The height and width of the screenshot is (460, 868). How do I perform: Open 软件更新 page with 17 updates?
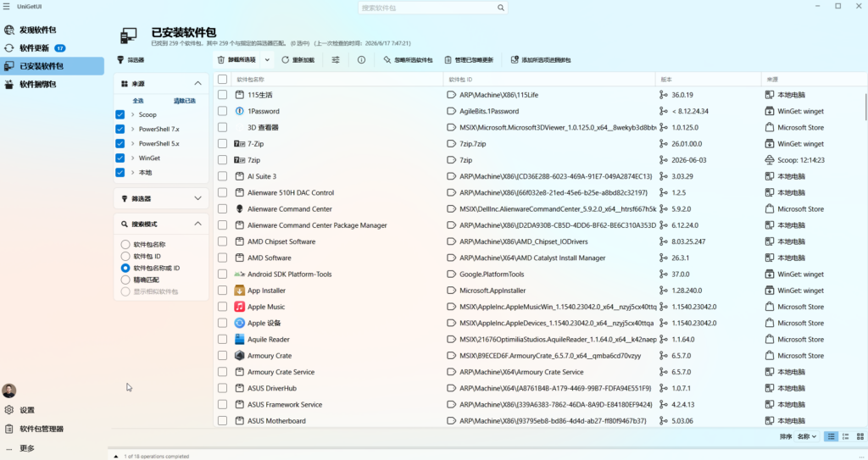click(52, 48)
